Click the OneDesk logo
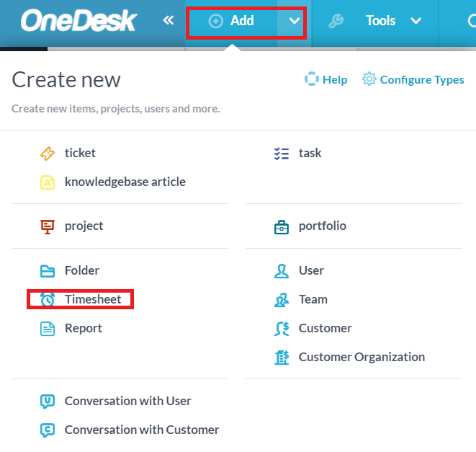Image resolution: width=476 pixels, height=452 pixels. (x=78, y=20)
